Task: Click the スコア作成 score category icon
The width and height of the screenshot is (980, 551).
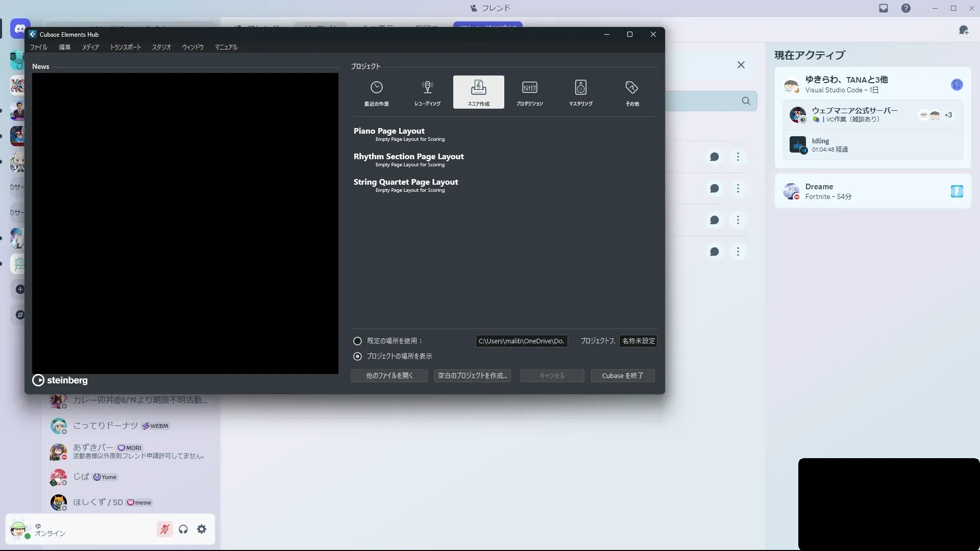Action: [478, 92]
